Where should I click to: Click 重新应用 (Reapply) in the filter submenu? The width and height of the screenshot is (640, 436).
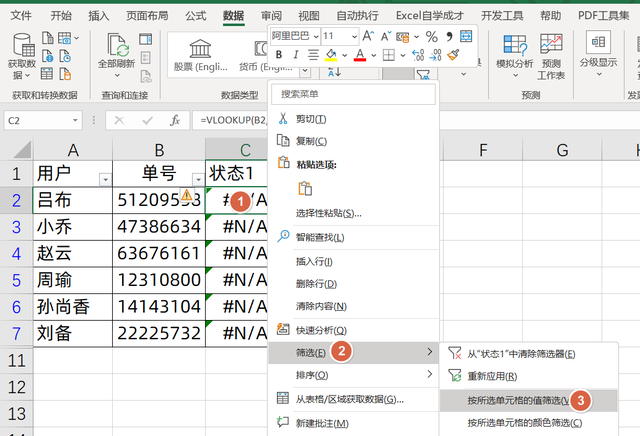[493, 376]
